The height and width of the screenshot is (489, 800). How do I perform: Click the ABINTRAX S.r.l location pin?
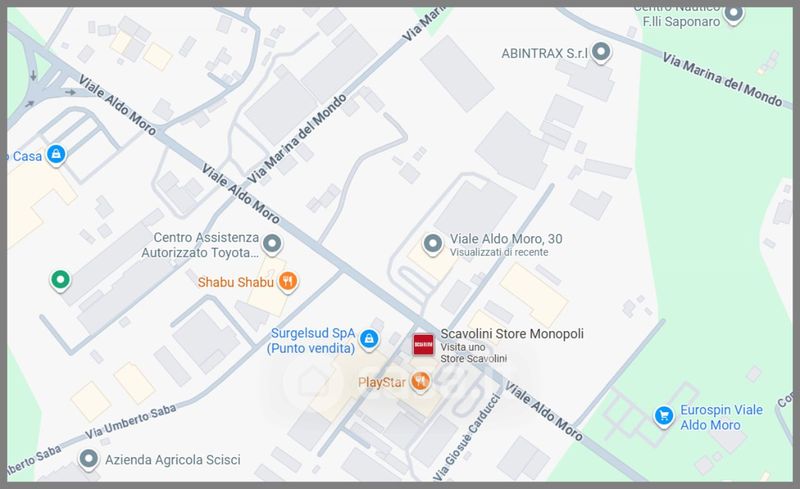click(x=601, y=52)
